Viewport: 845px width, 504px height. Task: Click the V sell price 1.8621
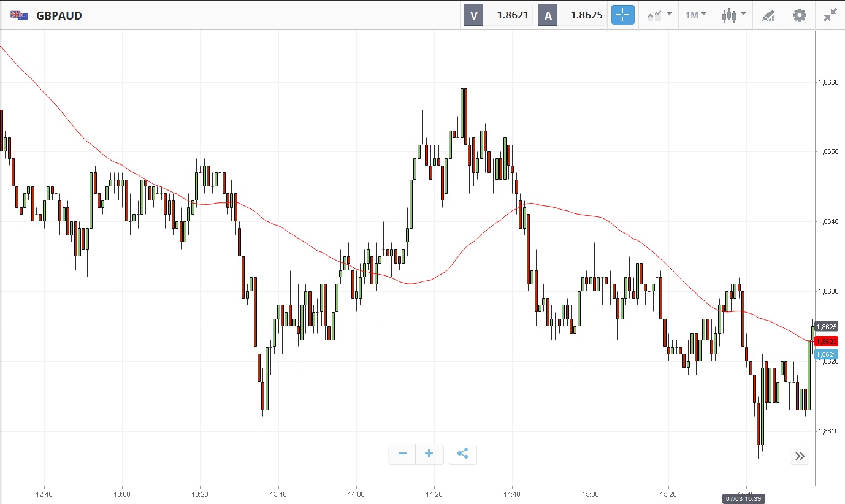pos(497,15)
